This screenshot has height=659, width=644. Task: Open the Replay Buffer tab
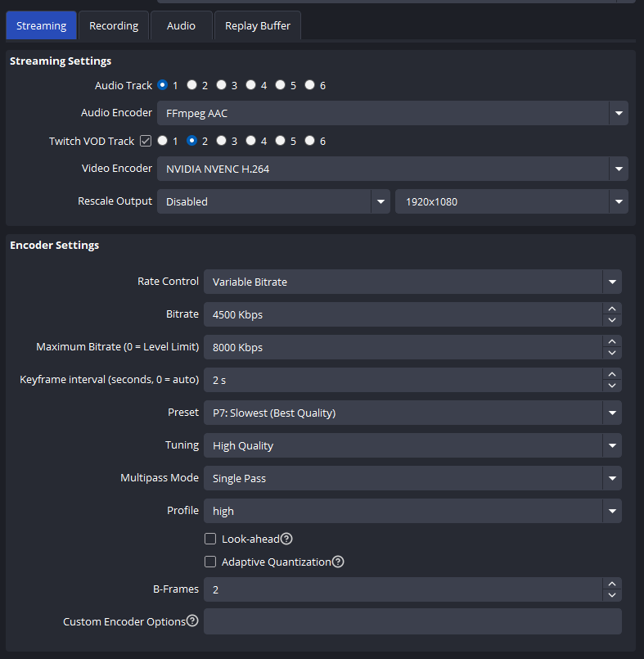[258, 25]
